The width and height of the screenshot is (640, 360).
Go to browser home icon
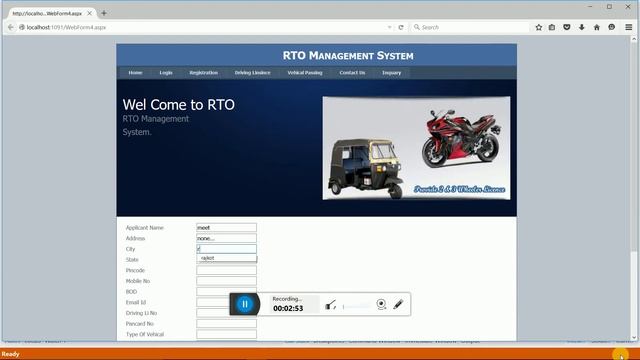[597, 27]
